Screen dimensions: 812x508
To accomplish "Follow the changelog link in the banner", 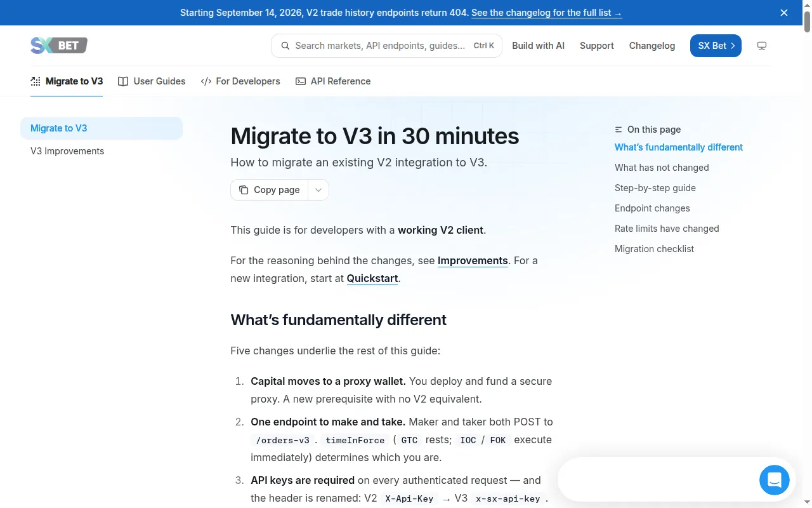I will [x=547, y=13].
